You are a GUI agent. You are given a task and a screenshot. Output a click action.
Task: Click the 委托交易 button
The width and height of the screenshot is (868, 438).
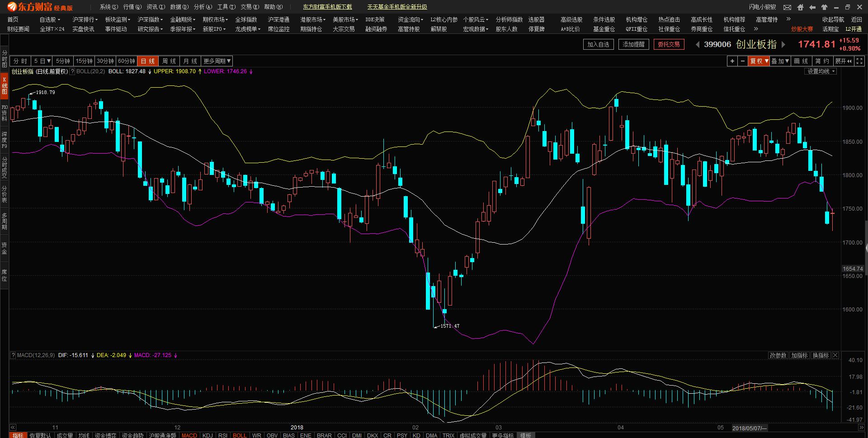click(x=669, y=44)
